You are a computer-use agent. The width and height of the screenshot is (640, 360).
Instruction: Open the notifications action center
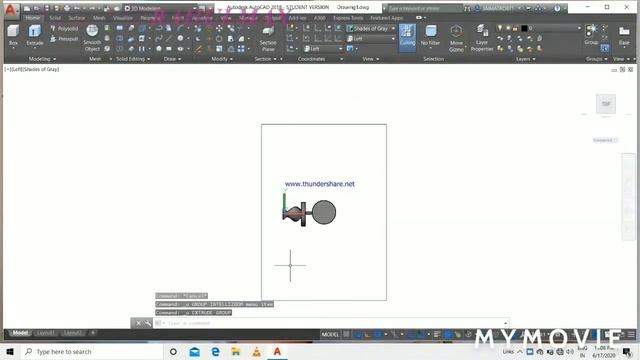coord(627,351)
